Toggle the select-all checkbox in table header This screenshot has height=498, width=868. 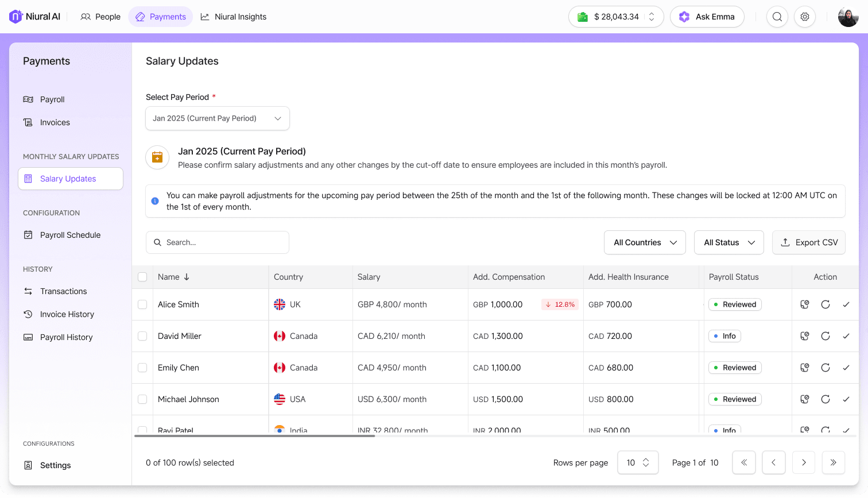[142, 277]
